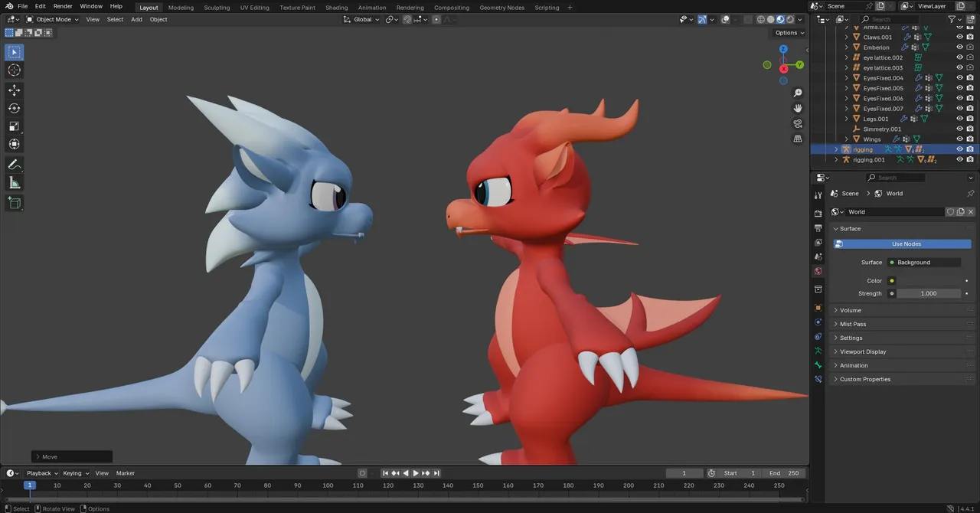The image size is (980, 513).
Task: Toggle proportional editing in header
Action: pos(436,19)
